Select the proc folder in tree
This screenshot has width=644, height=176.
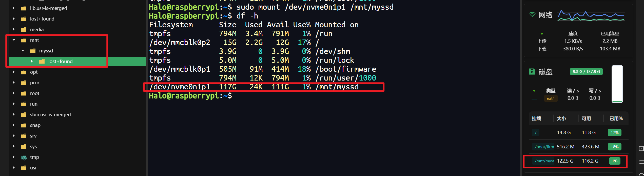[x=35, y=83]
